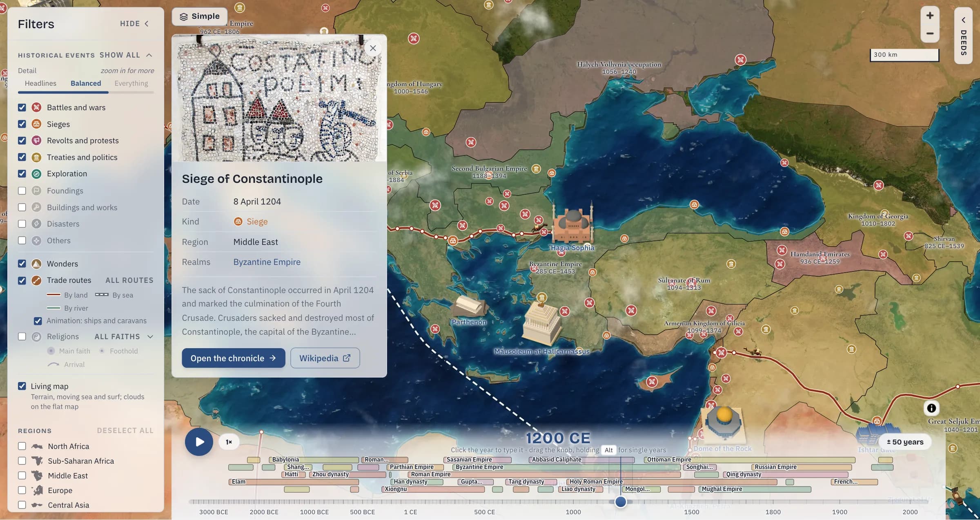Click the timeline track near 500 CE
The width and height of the screenshot is (980, 520).
(x=485, y=502)
